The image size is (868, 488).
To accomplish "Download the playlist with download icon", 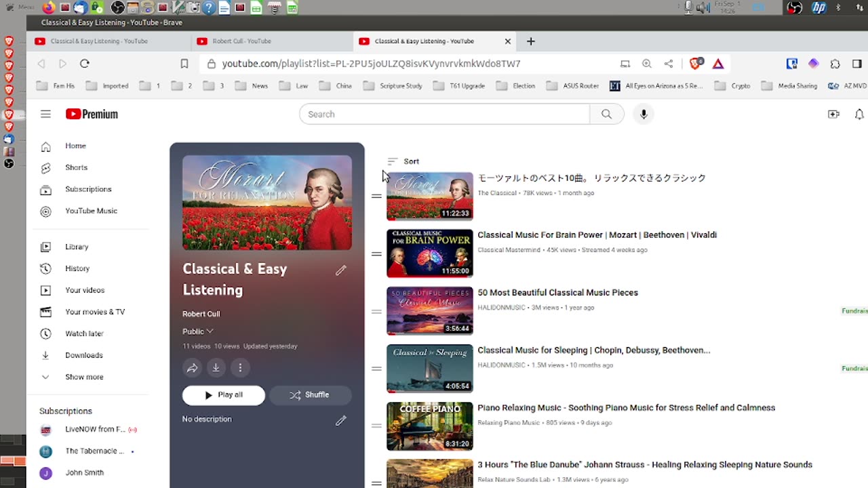I will (216, 368).
